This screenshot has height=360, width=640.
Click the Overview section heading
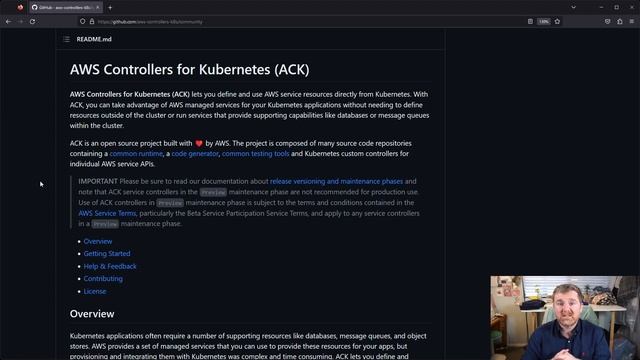coord(92,314)
